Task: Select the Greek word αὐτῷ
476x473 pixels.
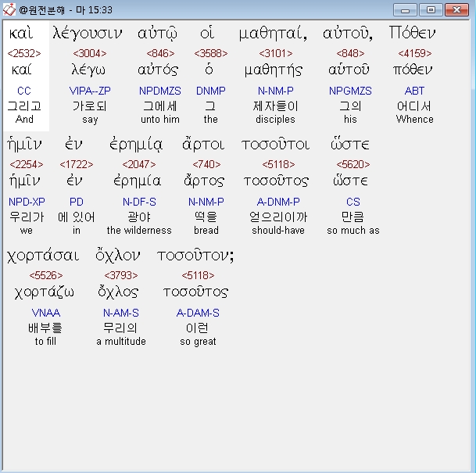Action: (x=157, y=34)
